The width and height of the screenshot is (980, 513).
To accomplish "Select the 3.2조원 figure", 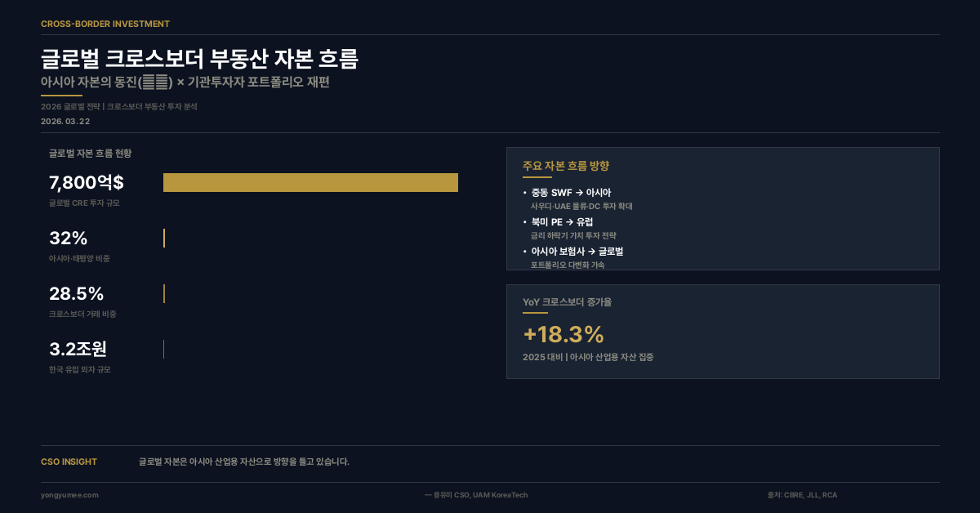I will click(78, 350).
